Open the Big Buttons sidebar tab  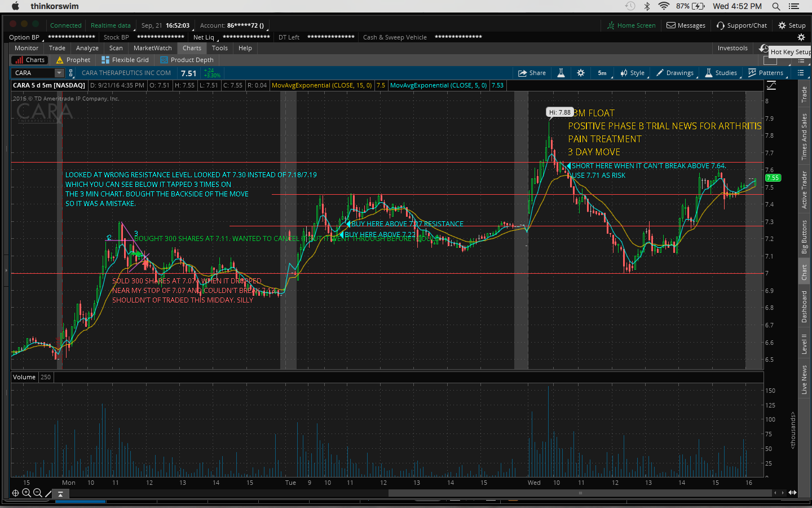pyautogui.click(x=804, y=237)
